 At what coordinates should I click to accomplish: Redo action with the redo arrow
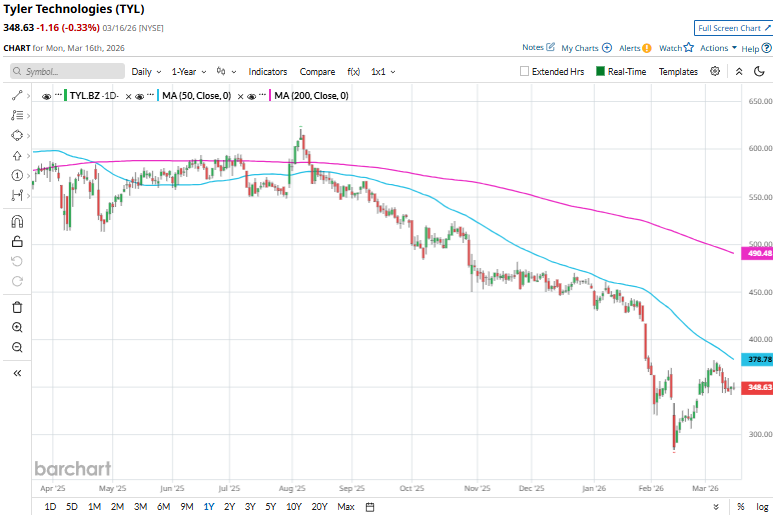(17, 281)
